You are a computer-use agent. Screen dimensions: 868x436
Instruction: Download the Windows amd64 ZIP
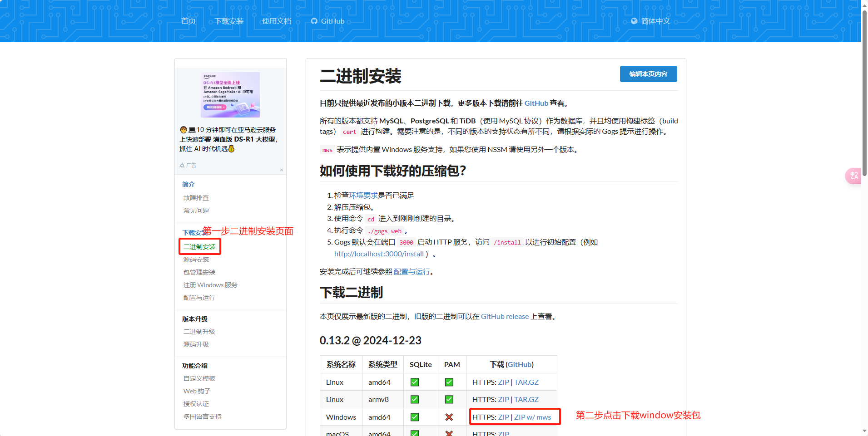coord(504,417)
